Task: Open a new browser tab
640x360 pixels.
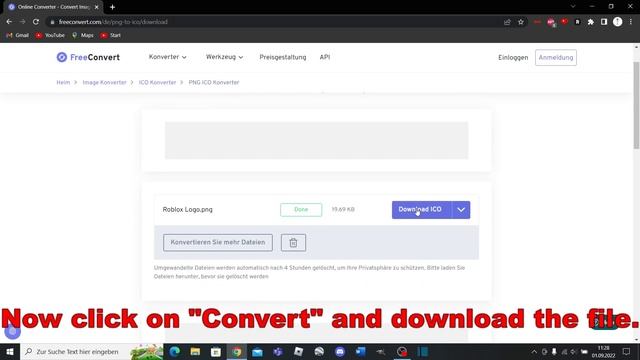Action: pos(112,7)
